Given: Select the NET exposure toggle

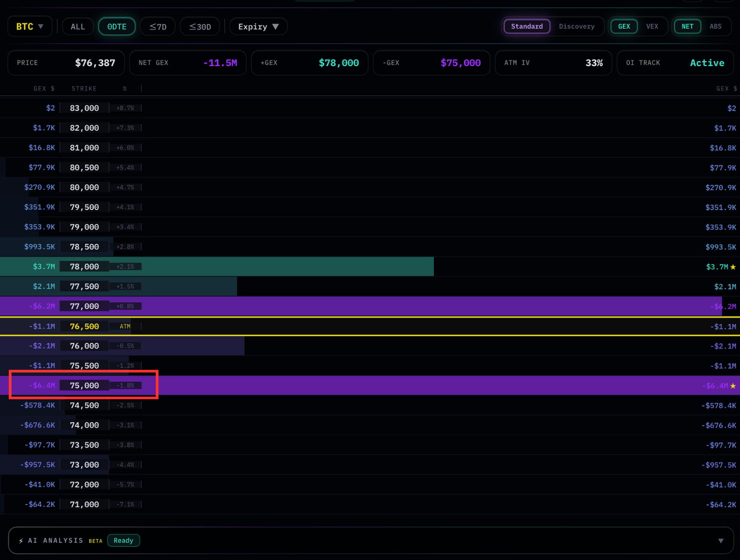Looking at the screenshot, I should pyautogui.click(x=687, y=26).
